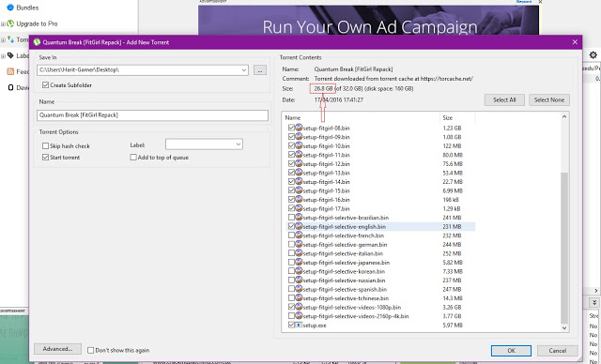Check setup-fitgirl-selective-videos-2160p-4k.bin file
The height and width of the screenshot is (364, 601).
(291, 316)
